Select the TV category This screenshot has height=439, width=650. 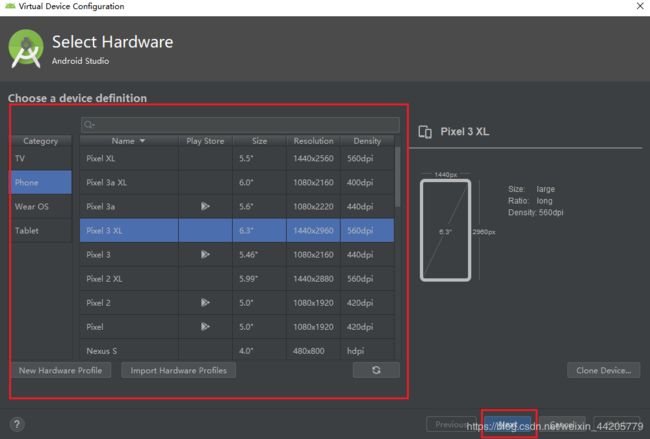point(41,158)
